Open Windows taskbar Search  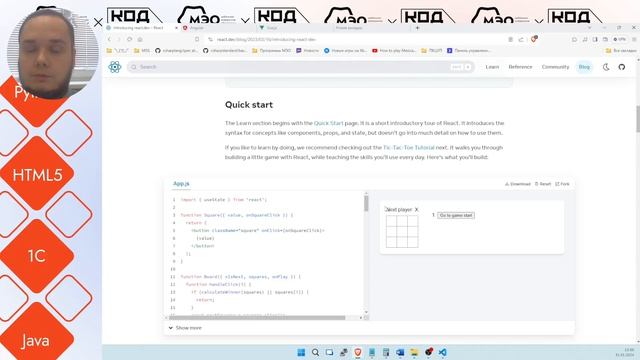pyautogui.click(x=315, y=352)
